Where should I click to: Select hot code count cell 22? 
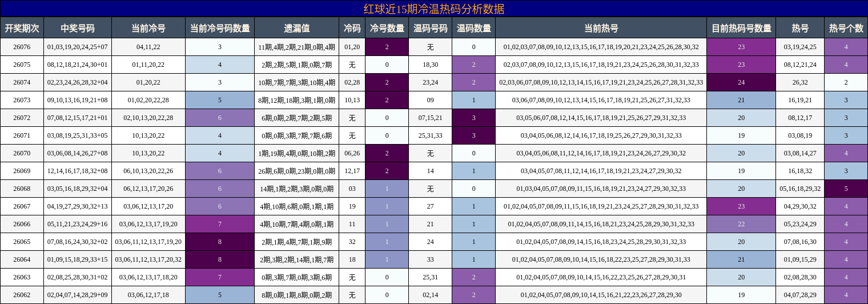coord(741,224)
